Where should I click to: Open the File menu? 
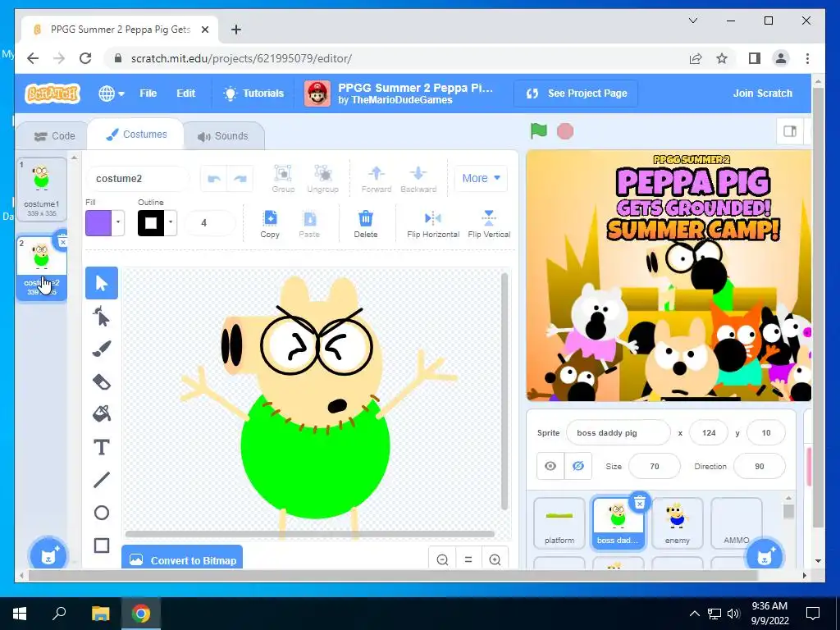tap(148, 94)
